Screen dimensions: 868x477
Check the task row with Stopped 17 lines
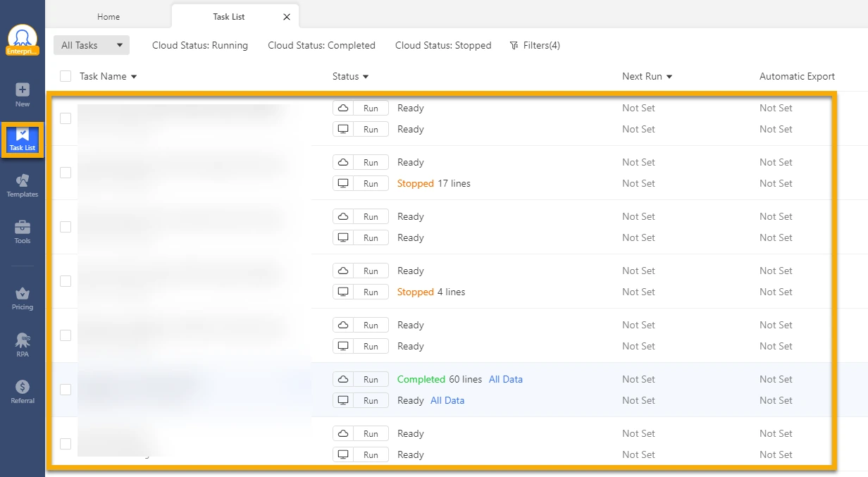click(66, 173)
